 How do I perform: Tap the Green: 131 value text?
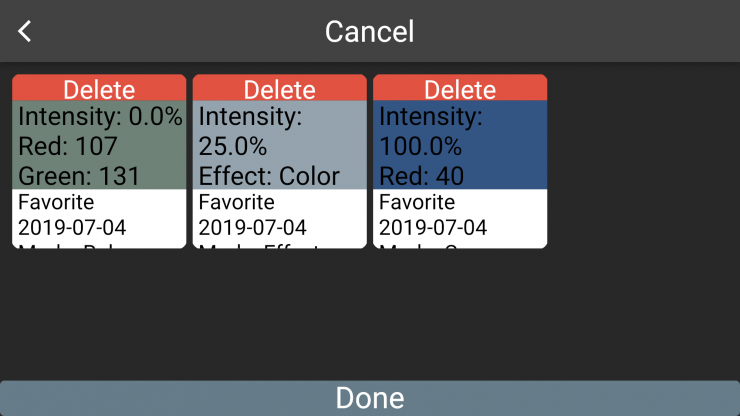[x=79, y=177]
